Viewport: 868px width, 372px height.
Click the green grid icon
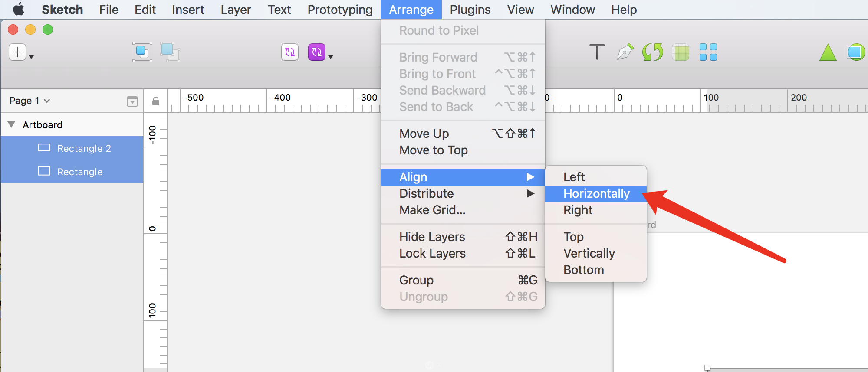(x=681, y=52)
